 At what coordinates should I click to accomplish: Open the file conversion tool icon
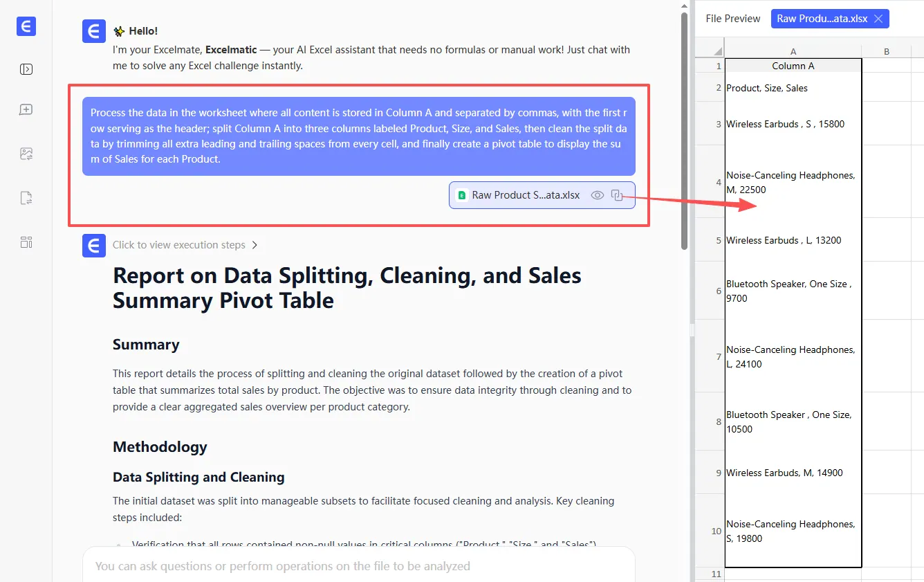click(26, 199)
